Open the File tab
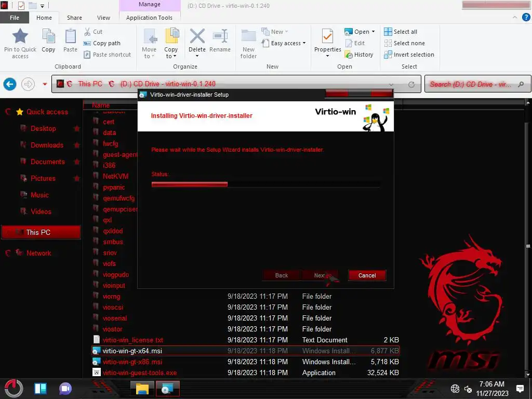This screenshot has width=532, height=399. (15, 18)
